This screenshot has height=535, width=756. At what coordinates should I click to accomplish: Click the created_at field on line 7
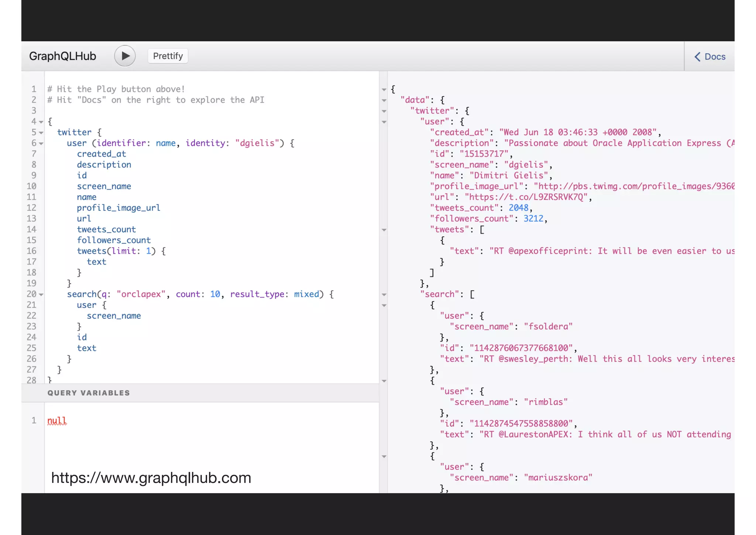click(x=102, y=154)
